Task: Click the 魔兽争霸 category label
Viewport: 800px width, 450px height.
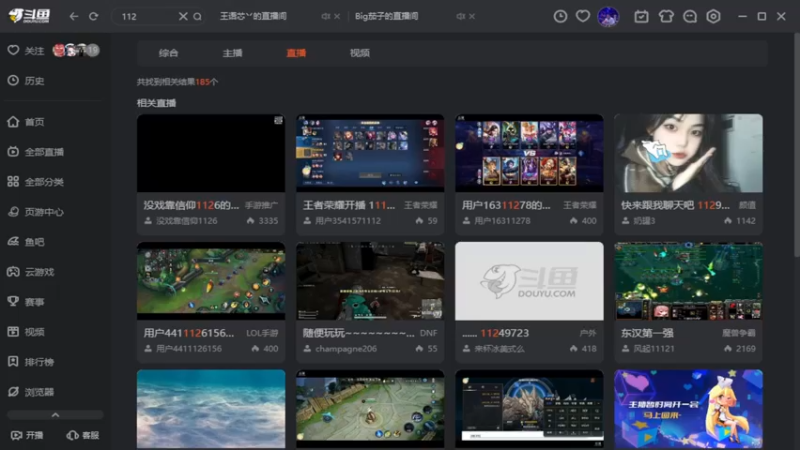Action: point(739,333)
